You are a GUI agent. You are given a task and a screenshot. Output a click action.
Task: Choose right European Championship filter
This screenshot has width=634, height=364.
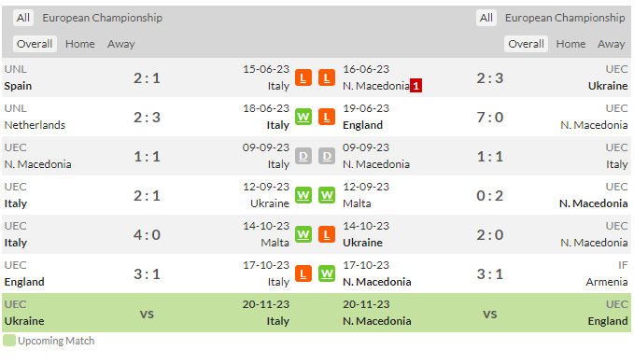(x=565, y=18)
